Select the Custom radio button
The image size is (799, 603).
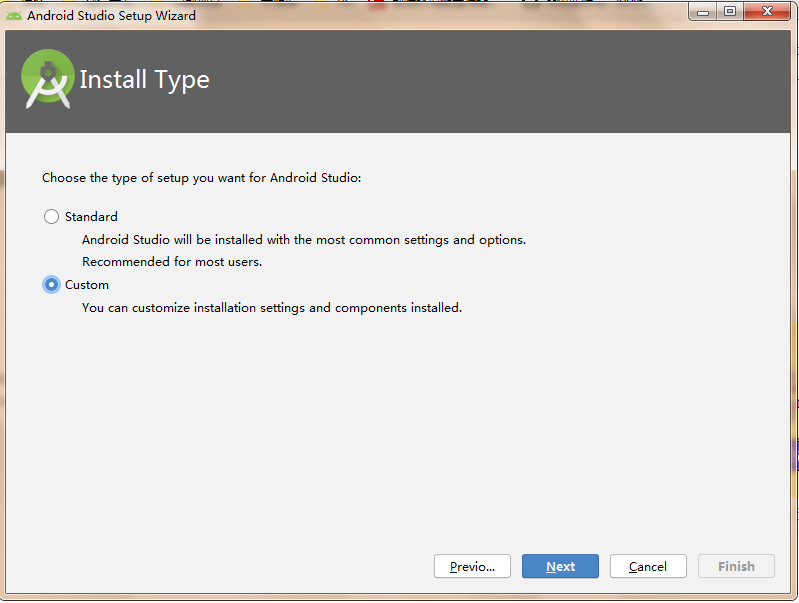pos(51,285)
